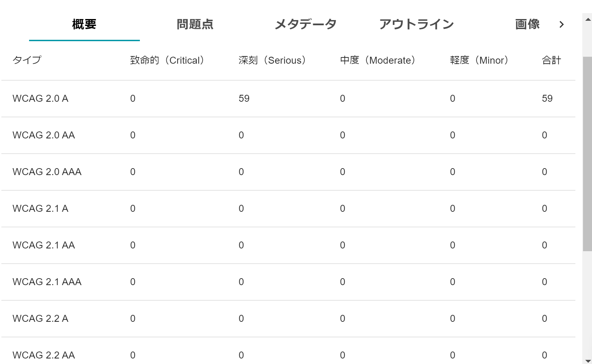Click the Minor value in WCAG 2.1 AA row
Image resolution: width=592 pixels, height=364 pixels.
452,245
